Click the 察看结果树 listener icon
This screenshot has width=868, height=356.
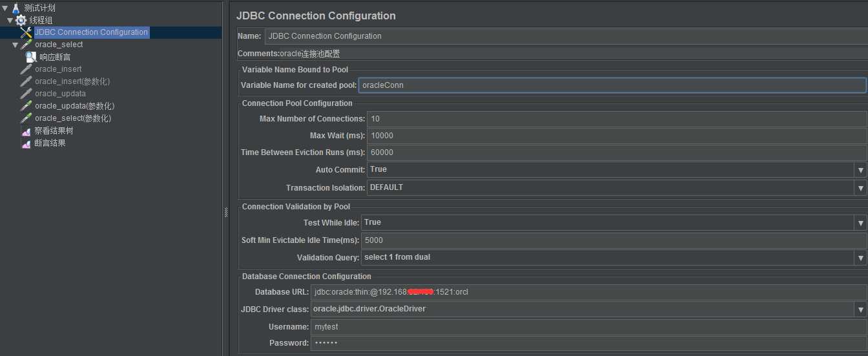pos(26,131)
